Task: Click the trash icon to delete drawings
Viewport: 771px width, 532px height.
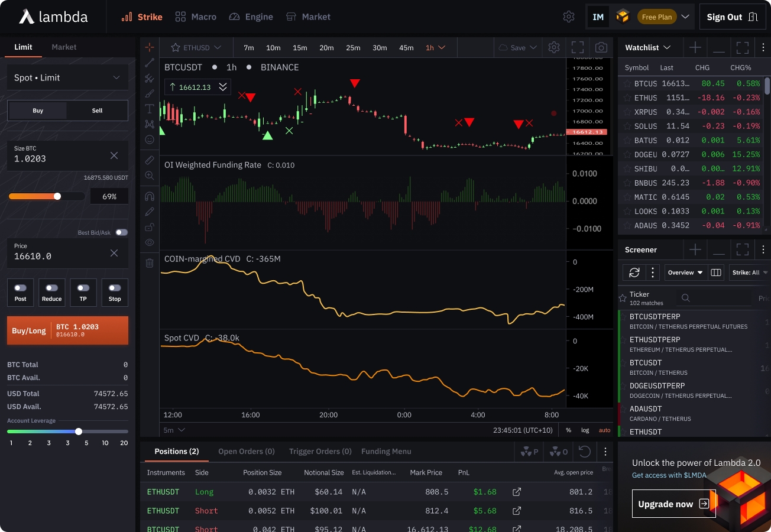Action: pos(150,263)
